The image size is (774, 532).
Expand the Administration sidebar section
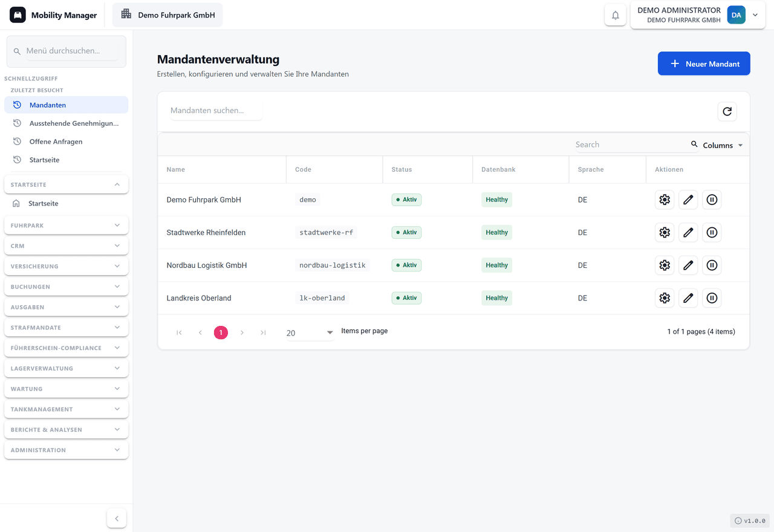click(x=67, y=450)
